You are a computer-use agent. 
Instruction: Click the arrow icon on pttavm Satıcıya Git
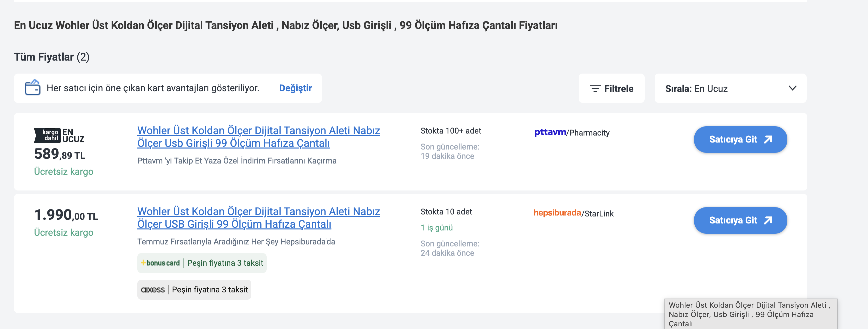(768, 140)
